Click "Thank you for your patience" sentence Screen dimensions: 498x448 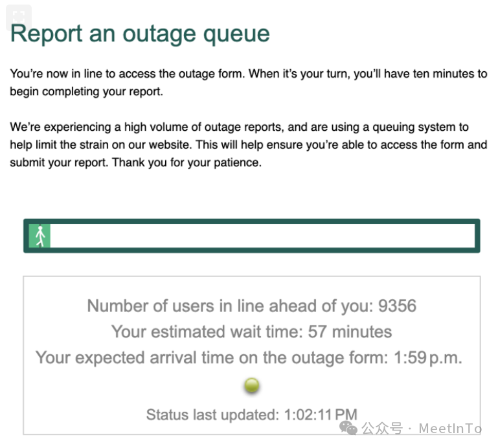pos(187,162)
